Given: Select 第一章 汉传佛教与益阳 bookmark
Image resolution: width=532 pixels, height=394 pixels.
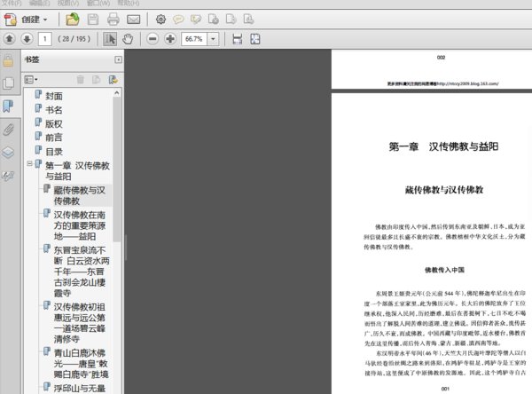Looking at the screenshot, I should (77, 171).
